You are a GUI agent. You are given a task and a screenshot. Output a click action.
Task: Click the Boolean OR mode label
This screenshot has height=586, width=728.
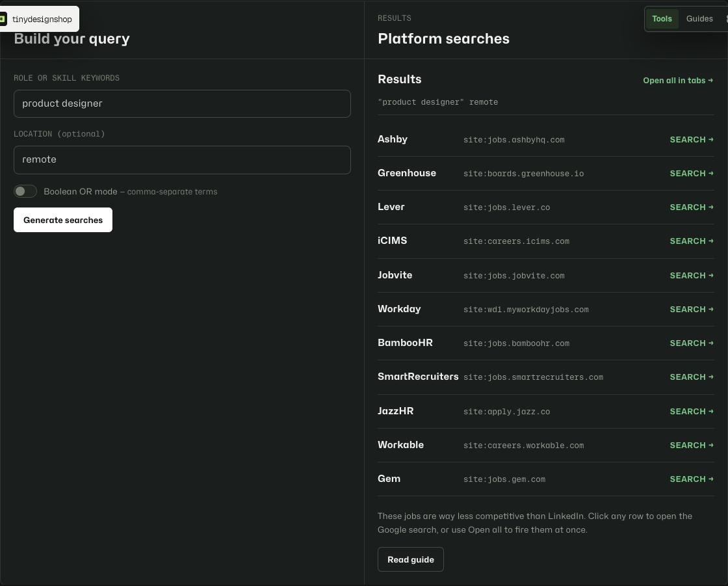[x=81, y=191]
